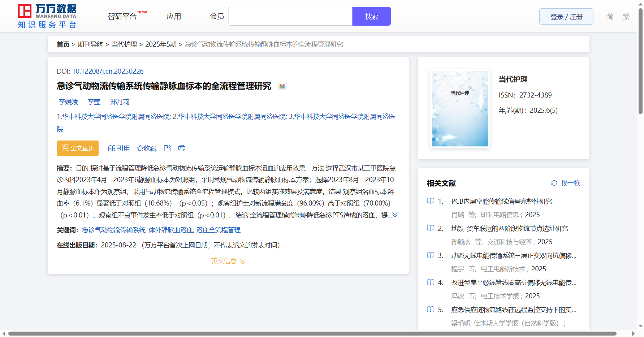Screen dimensions: 644x337
Task: Click the M badge beside the article title
Action: pyautogui.click(x=282, y=86)
